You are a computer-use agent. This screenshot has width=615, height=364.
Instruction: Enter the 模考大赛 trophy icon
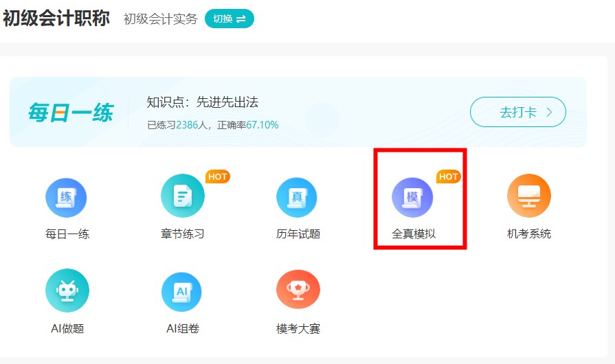pos(298,290)
